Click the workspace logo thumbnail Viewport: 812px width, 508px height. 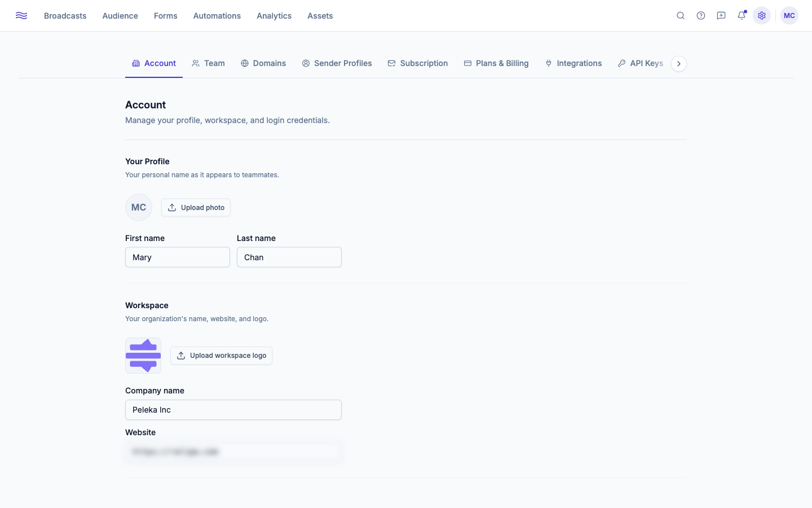click(x=143, y=356)
